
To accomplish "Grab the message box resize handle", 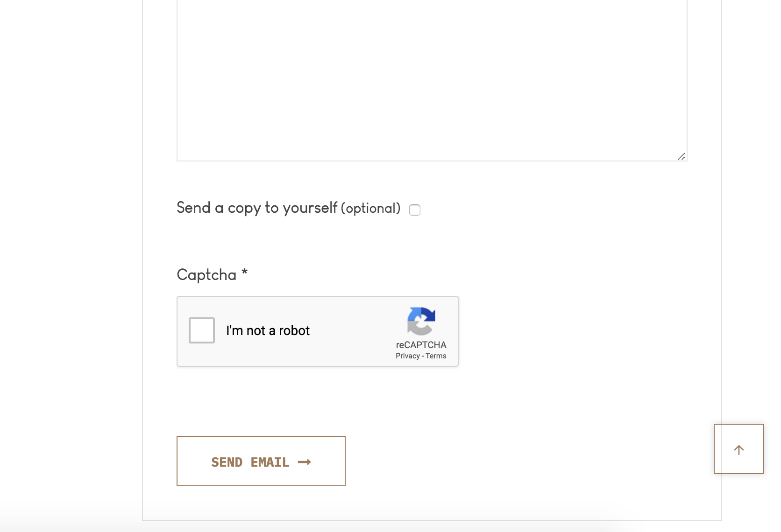I will pos(682,156).
